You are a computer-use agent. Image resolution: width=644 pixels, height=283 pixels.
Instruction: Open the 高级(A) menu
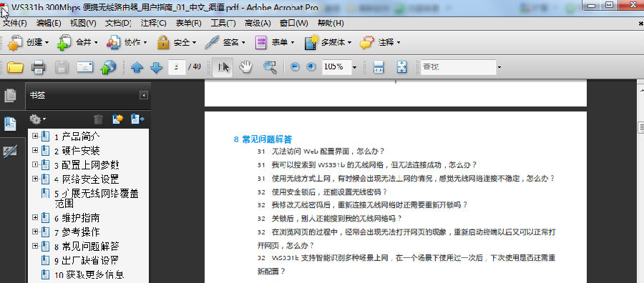click(258, 24)
